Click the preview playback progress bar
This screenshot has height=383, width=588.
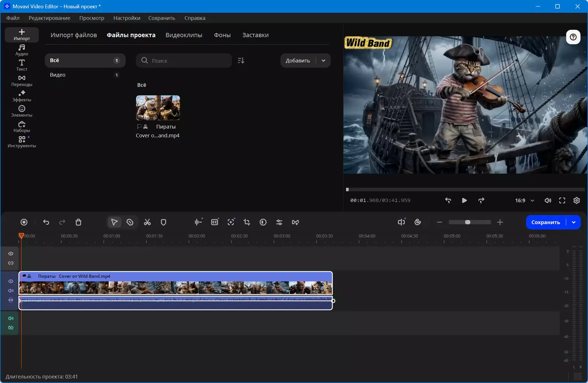pos(465,190)
